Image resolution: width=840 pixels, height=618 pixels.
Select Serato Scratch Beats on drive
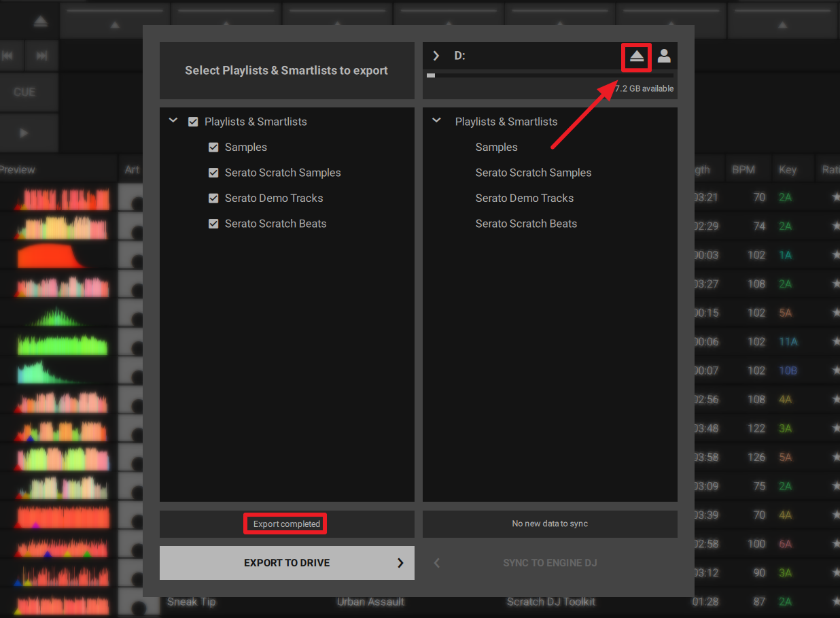click(x=526, y=224)
